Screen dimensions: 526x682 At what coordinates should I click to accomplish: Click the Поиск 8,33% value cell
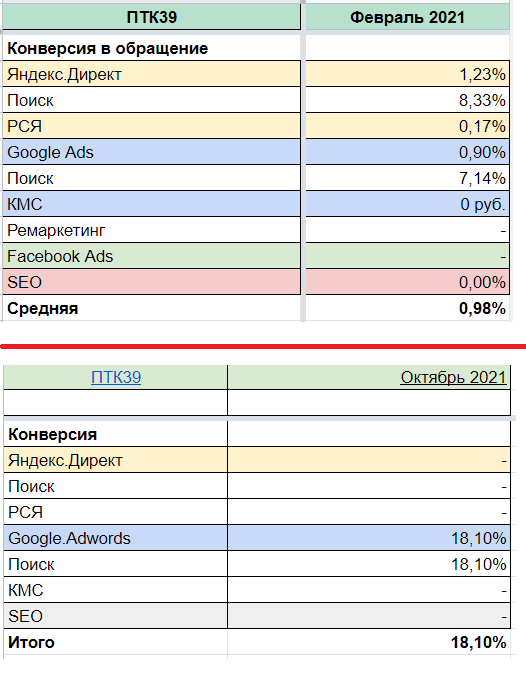408,100
